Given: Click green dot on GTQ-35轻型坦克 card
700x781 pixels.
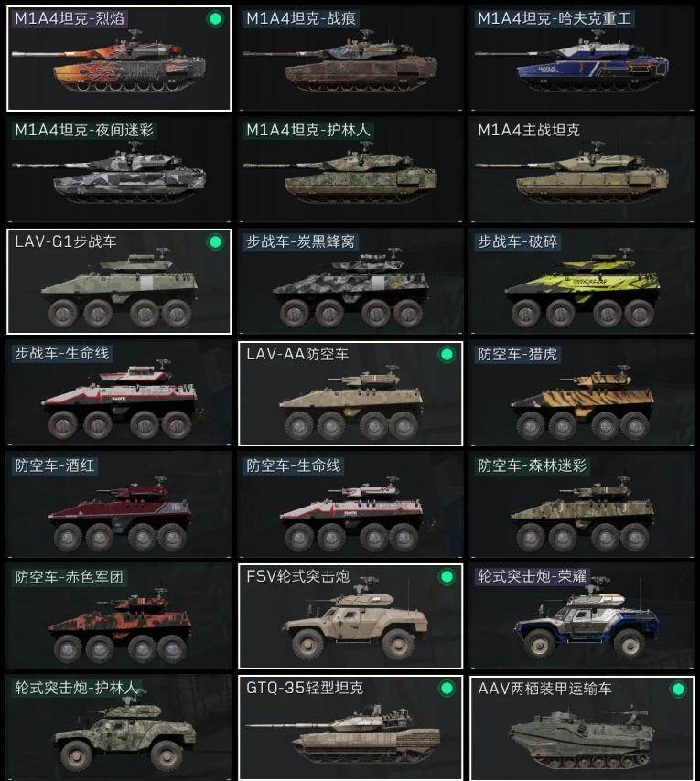Looking at the screenshot, I should point(447,689).
